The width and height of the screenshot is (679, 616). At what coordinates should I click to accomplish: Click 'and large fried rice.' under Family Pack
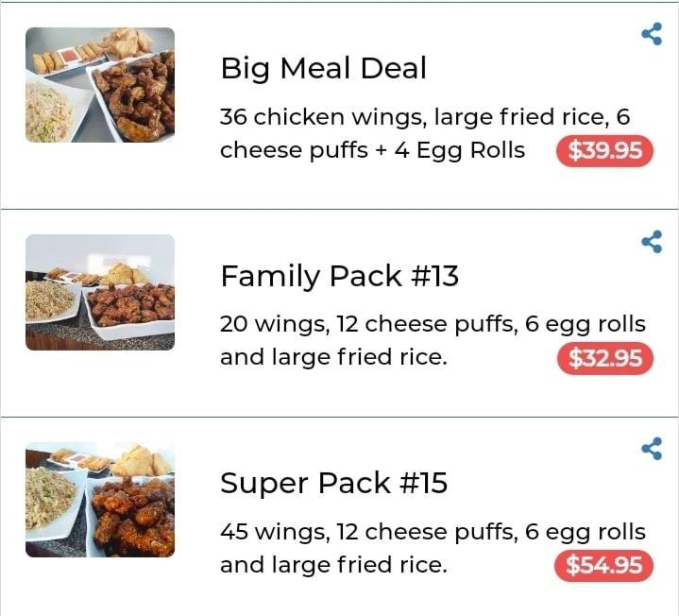point(333,358)
